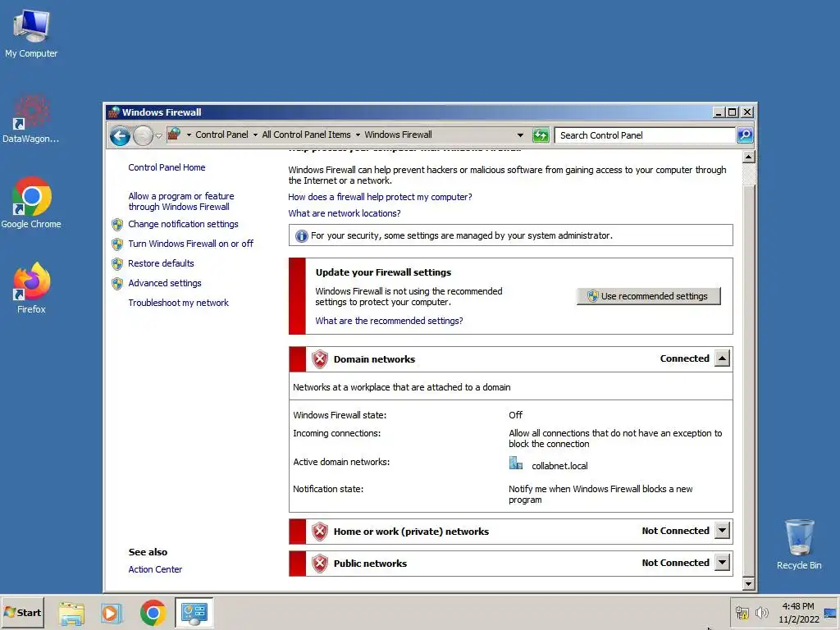The image size is (840, 630).
Task: Select Windows Firewall breadcrumb segment
Action: [x=398, y=135]
